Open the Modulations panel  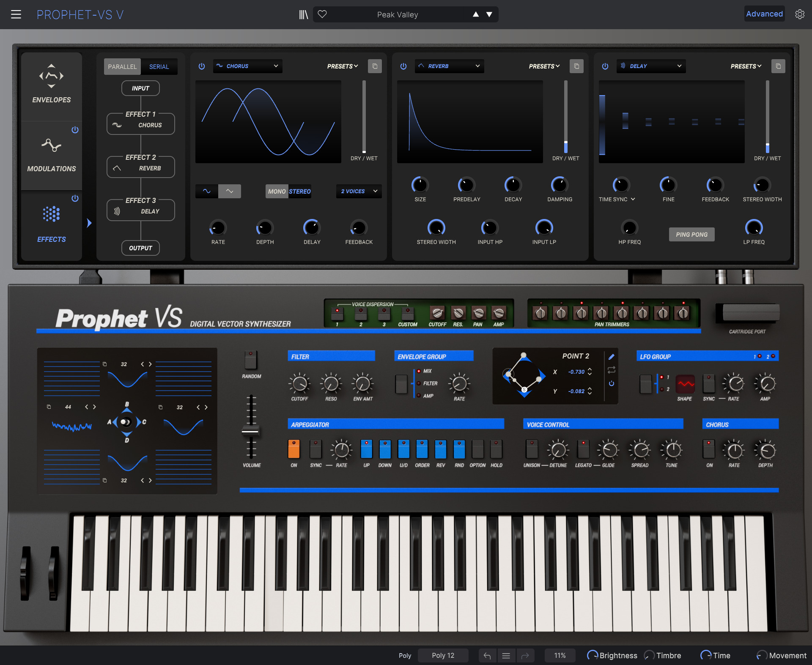[52, 156]
